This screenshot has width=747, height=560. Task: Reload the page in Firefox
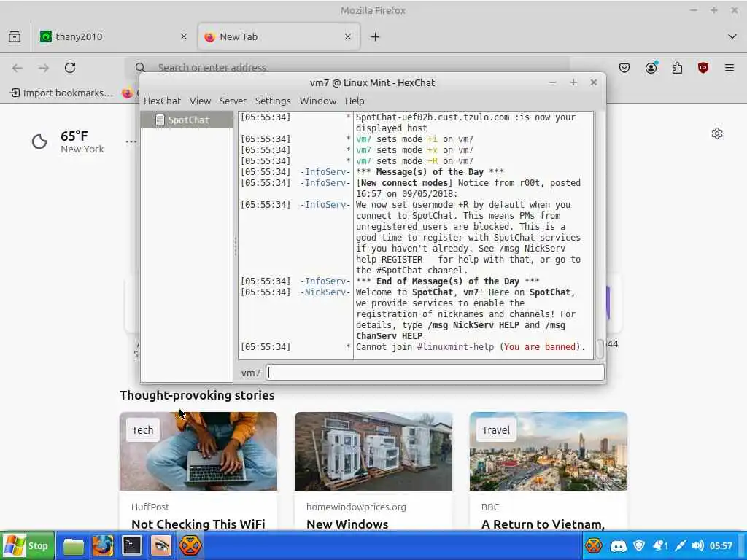tap(70, 68)
